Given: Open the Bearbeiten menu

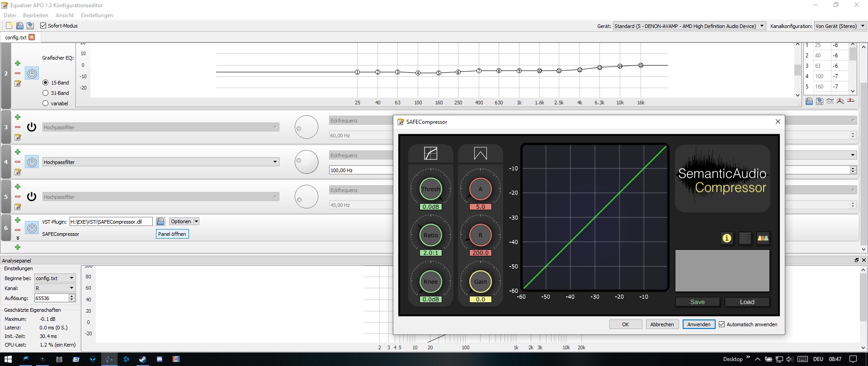Looking at the screenshot, I should pyautogui.click(x=36, y=15).
